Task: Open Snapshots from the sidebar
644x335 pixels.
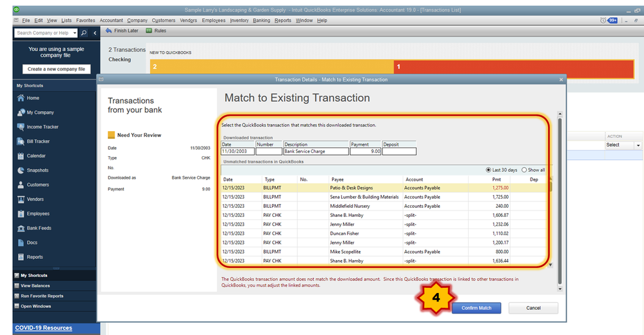Action: [33, 170]
